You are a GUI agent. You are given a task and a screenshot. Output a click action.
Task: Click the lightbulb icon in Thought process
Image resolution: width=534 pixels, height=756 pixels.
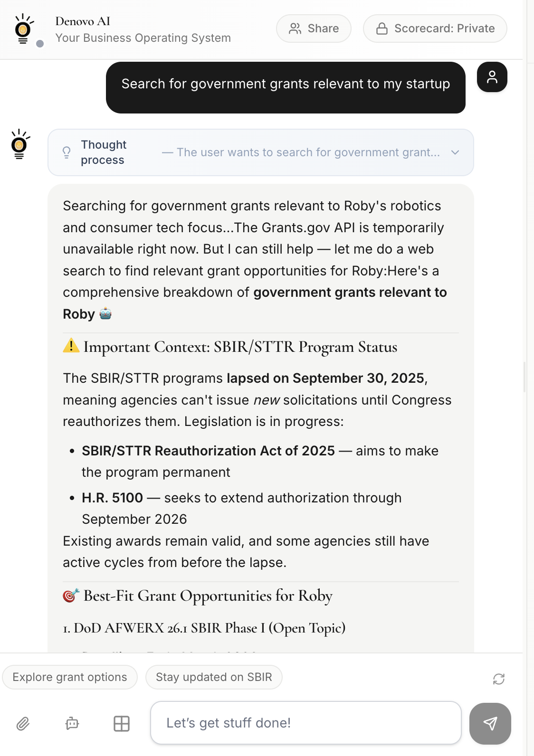pos(67,152)
